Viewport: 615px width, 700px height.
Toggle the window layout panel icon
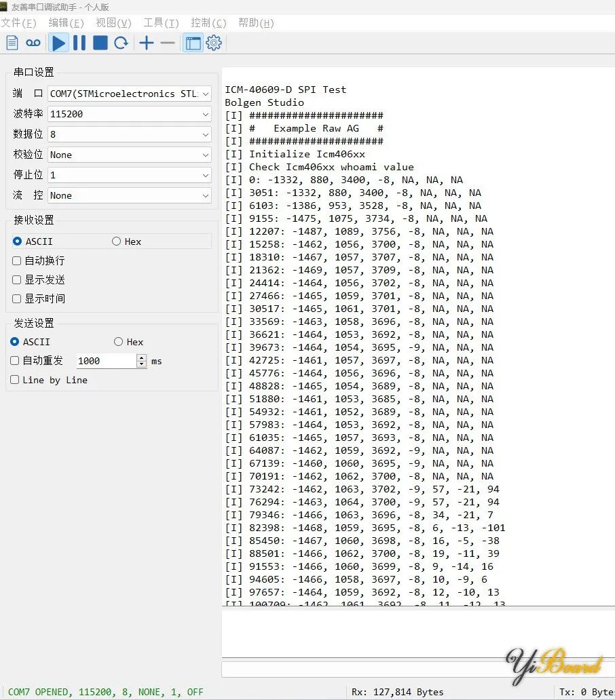(x=193, y=43)
